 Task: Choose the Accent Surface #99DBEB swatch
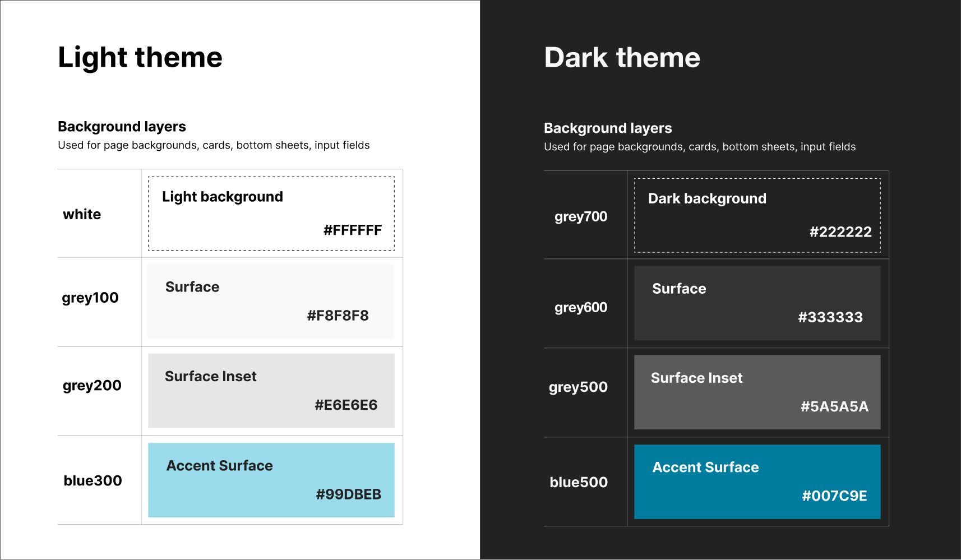(x=271, y=480)
